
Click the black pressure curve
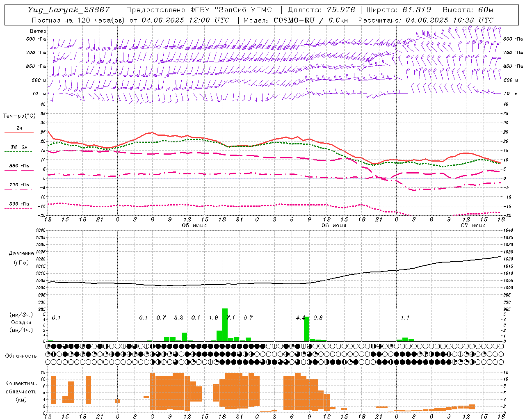(275, 283)
